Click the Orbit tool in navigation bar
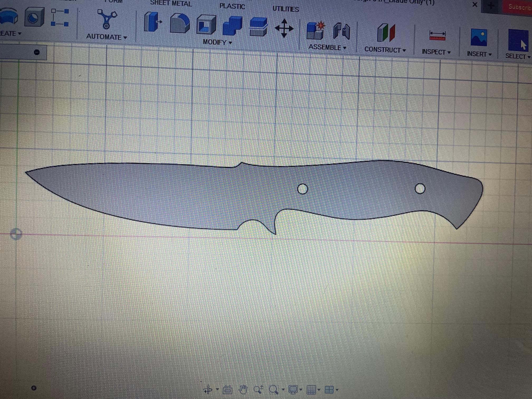The width and height of the screenshot is (532, 399). [x=208, y=389]
